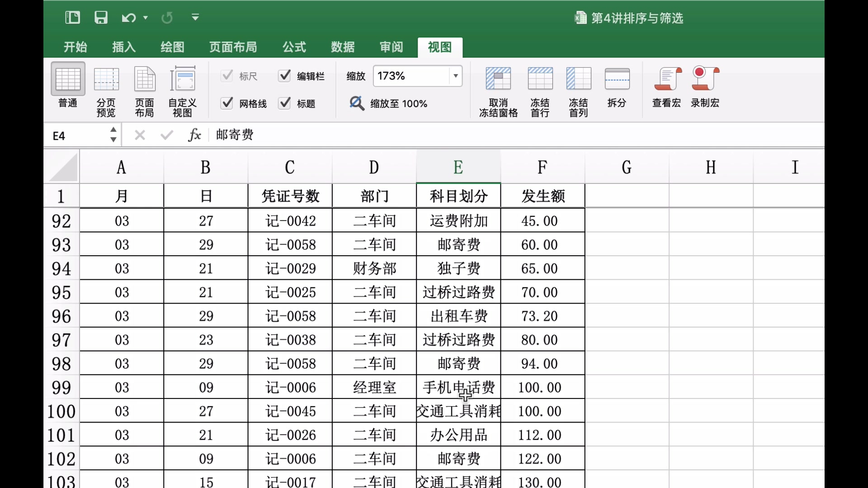Open the zoom percentage dropdown arrow
Viewport: 868px width, 488px height.
click(x=456, y=76)
